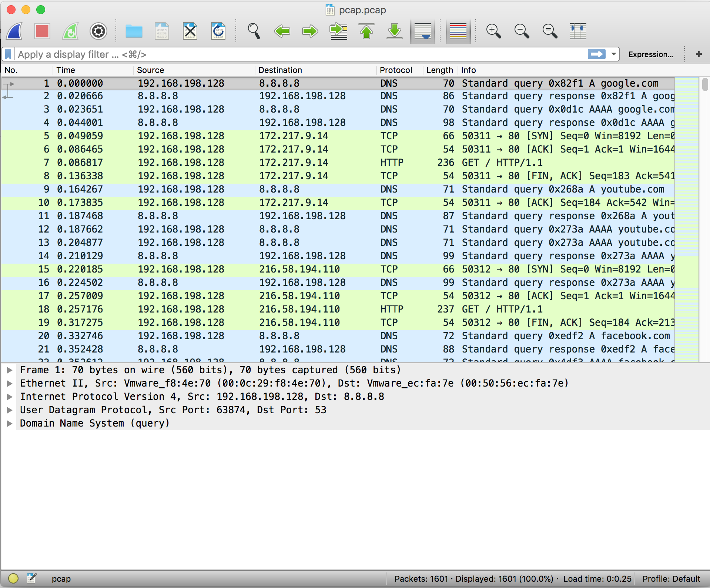The height and width of the screenshot is (588, 710).
Task: Open Expert Information from the status bar
Action: point(13,578)
